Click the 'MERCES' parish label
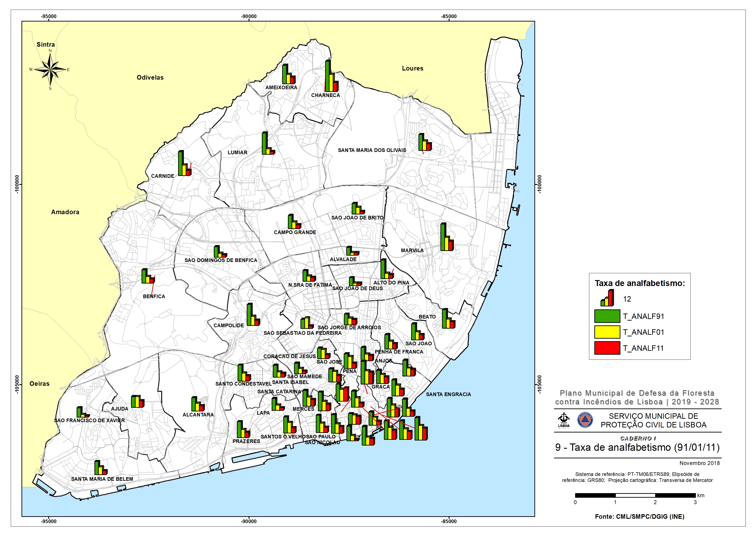 click(x=304, y=409)
